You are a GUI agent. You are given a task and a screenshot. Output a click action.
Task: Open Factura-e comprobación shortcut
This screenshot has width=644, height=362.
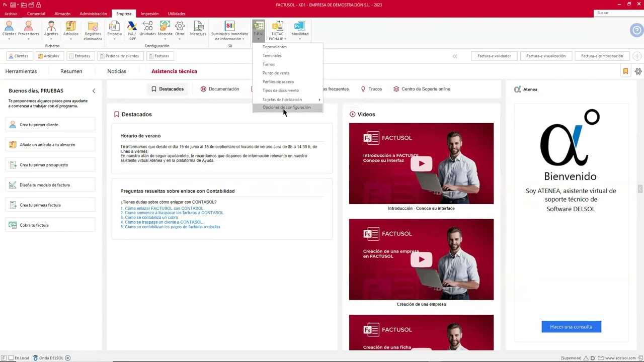[x=602, y=56]
